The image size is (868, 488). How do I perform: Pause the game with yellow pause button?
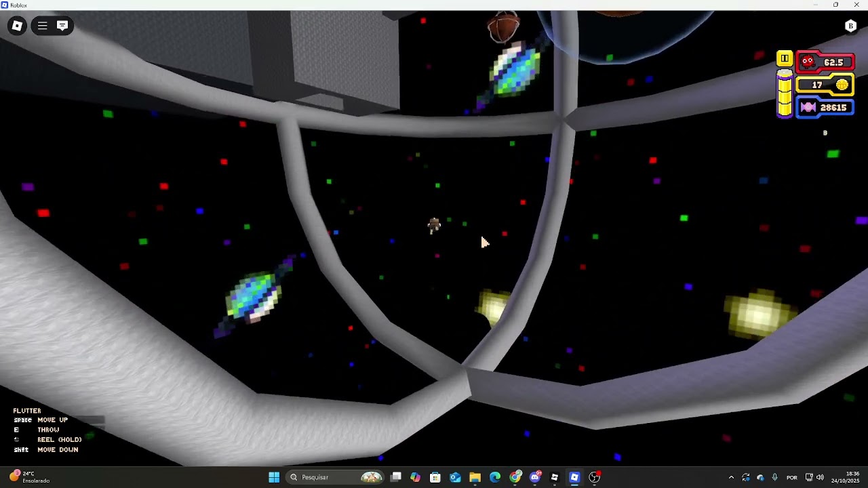pos(784,59)
